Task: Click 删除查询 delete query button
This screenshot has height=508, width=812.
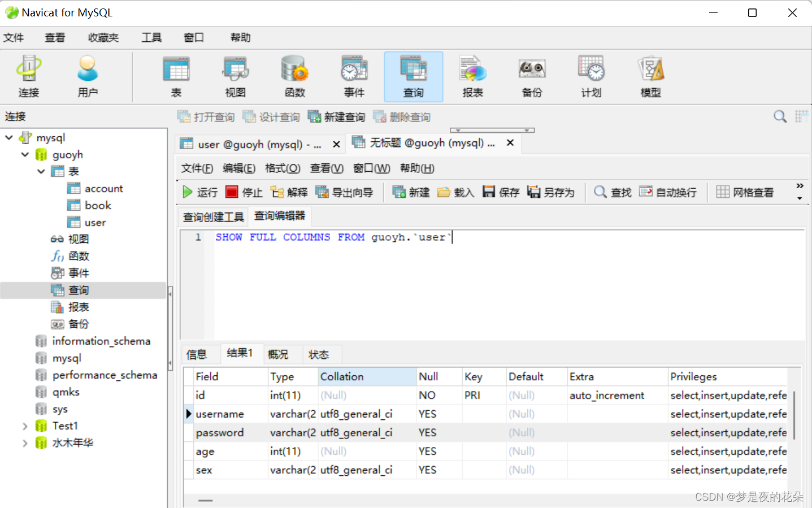Action: click(x=402, y=117)
